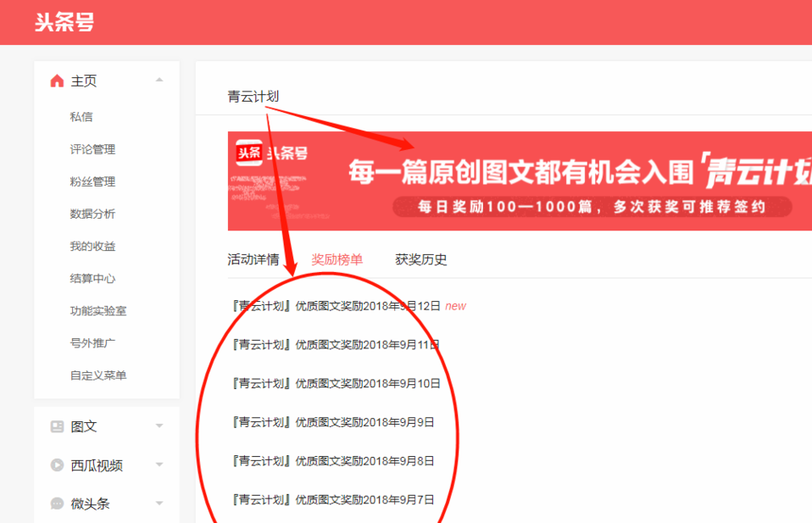This screenshot has height=523, width=812.
Task: Open 私信 in sidebar
Action: (81, 117)
